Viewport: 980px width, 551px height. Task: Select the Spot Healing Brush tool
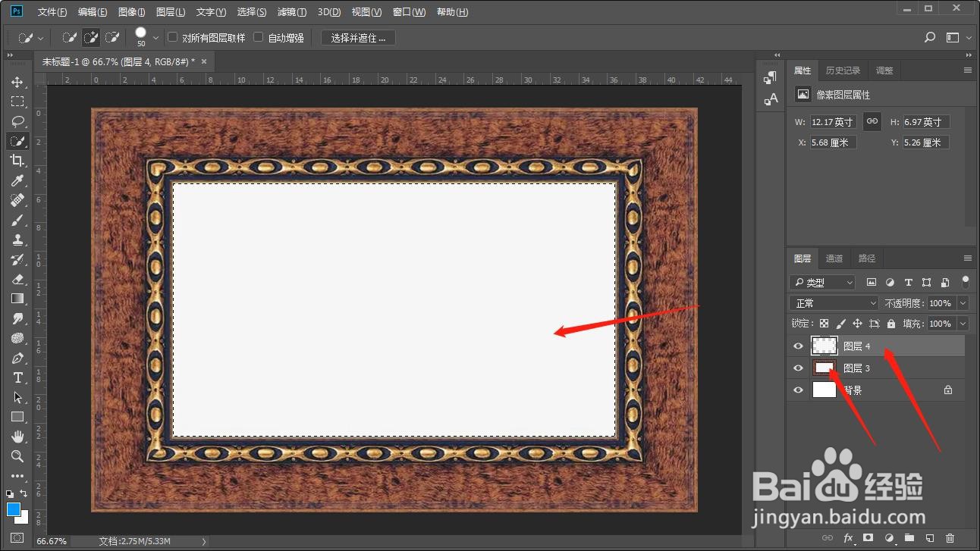pos(17,200)
